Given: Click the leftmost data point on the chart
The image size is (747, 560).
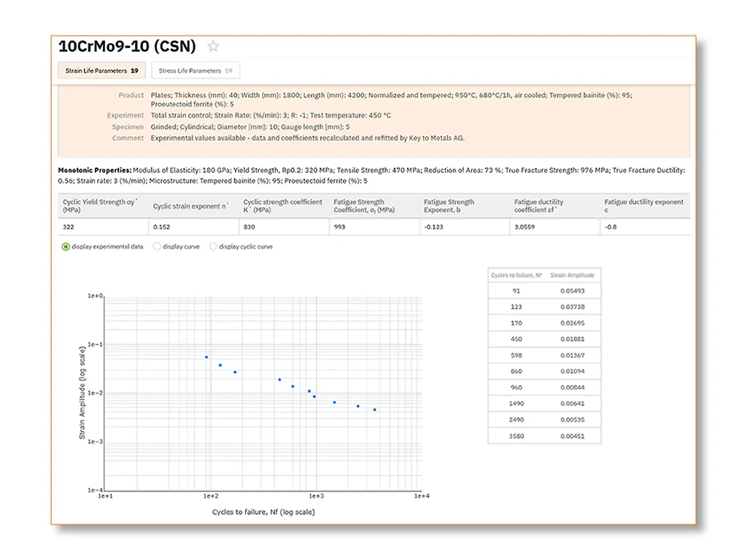Looking at the screenshot, I should point(206,357).
